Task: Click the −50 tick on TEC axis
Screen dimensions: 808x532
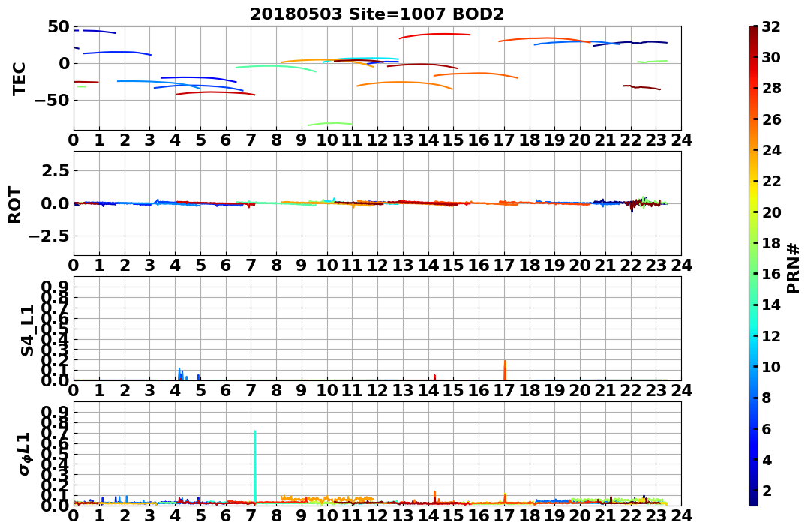Action: click(x=53, y=100)
